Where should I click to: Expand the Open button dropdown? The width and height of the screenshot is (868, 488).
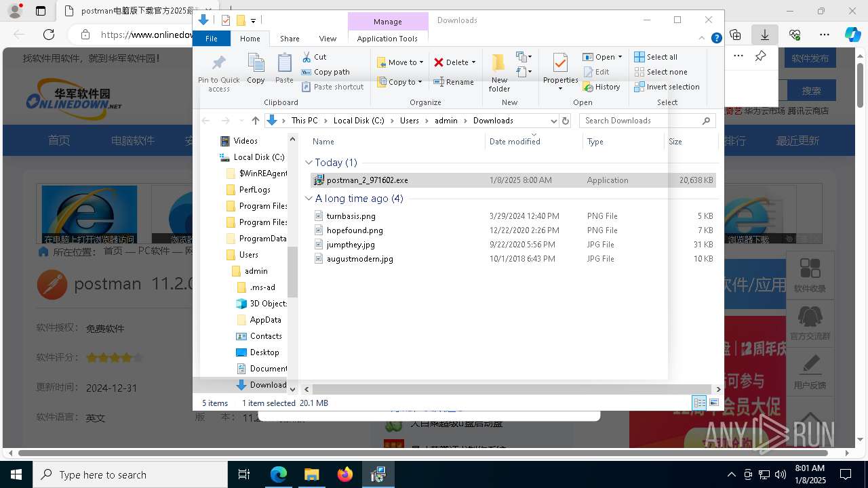coord(620,57)
